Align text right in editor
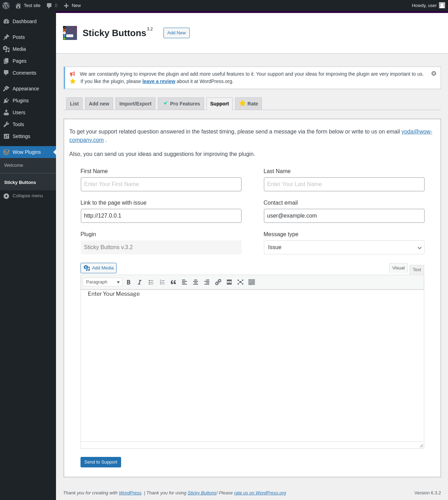This screenshot has width=448, height=500. tap(207, 282)
